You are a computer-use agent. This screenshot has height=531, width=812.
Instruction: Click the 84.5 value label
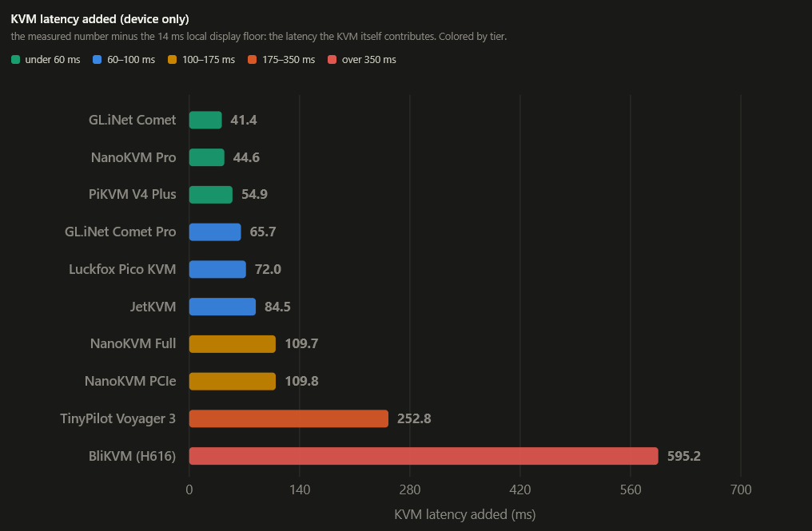pyautogui.click(x=277, y=307)
